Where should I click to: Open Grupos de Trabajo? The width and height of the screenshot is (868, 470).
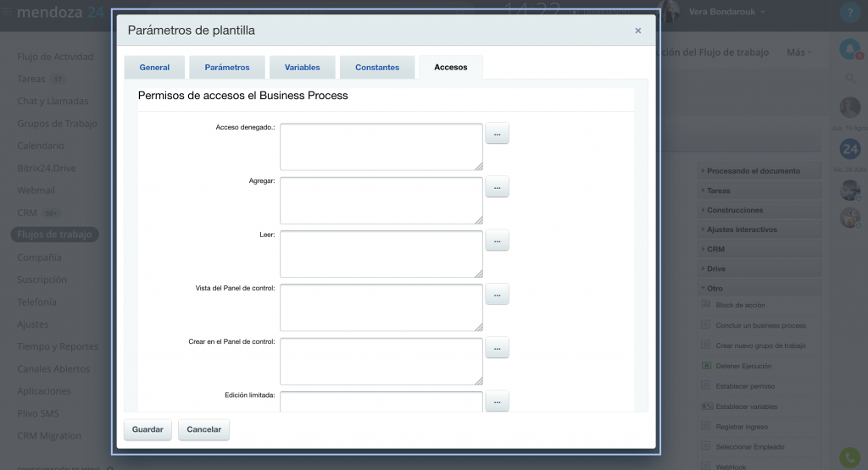[x=57, y=124]
